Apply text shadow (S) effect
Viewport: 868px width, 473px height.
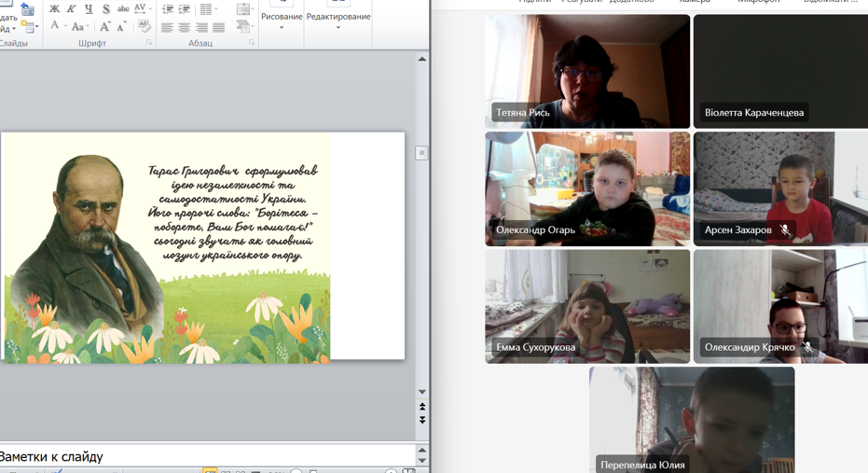click(105, 9)
